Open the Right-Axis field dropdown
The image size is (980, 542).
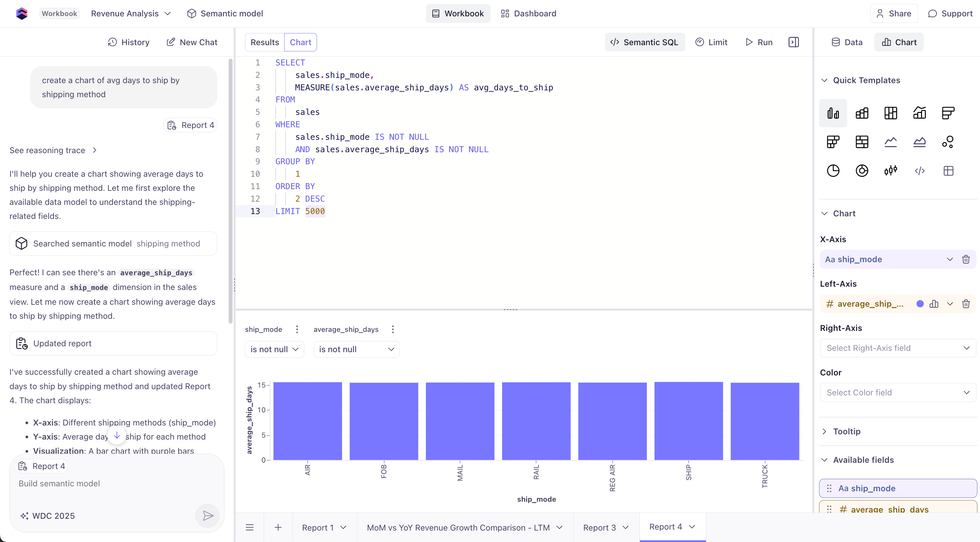pyautogui.click(x=898, y=348)
